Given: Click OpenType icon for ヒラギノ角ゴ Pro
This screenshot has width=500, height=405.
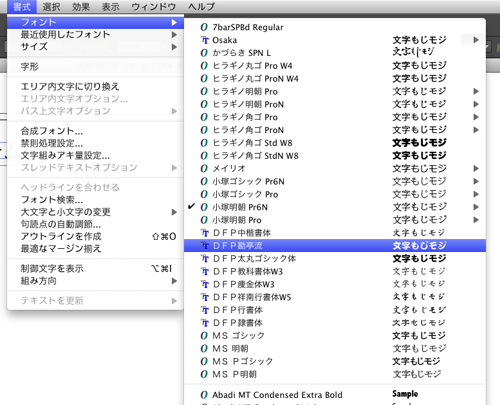Looking at the screenshot, I should pos(204,117).
